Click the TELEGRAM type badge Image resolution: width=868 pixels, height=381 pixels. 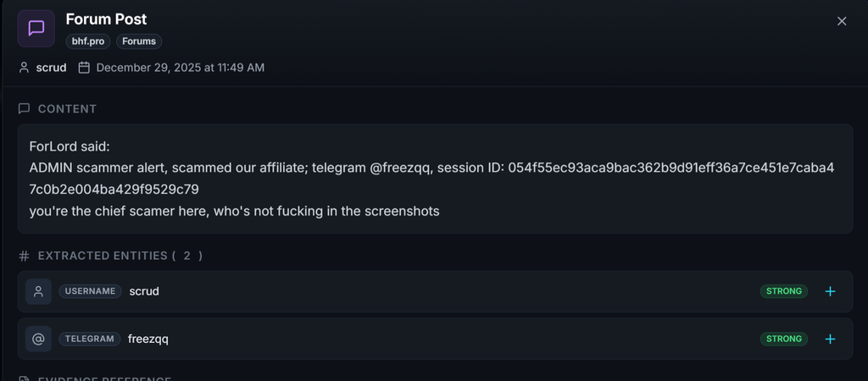tap(90, 339)
